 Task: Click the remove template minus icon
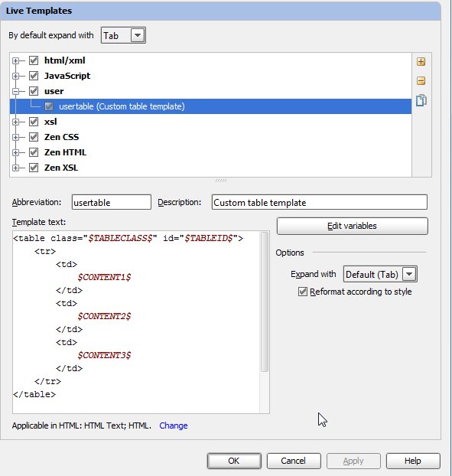pos(421,81)
